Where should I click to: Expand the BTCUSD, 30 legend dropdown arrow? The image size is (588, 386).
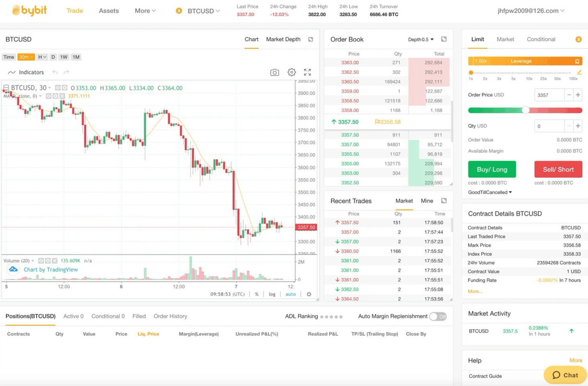(x=50, y=88)
